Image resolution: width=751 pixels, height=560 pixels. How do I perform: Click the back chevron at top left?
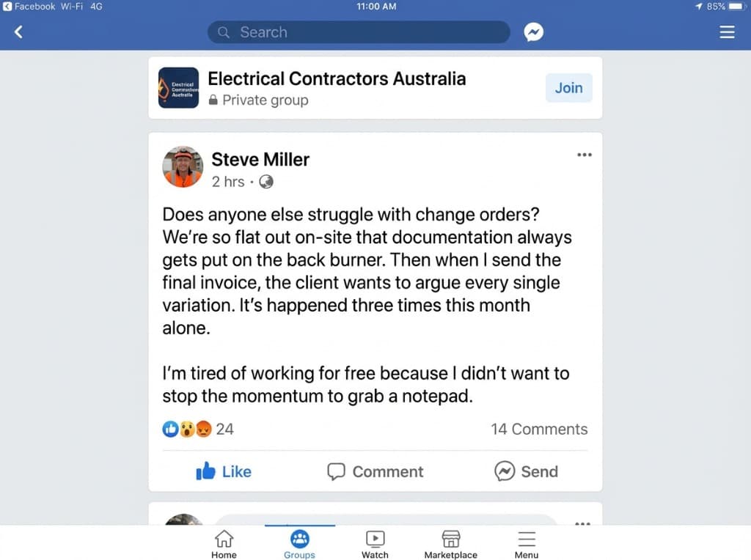(18, 32)
